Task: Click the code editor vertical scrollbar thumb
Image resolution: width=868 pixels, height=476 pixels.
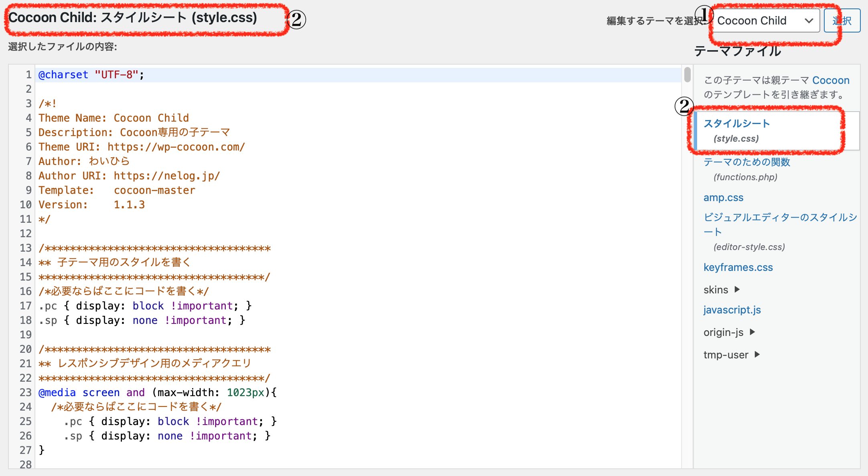Action: pyautogui.click(x=687, y=75)
